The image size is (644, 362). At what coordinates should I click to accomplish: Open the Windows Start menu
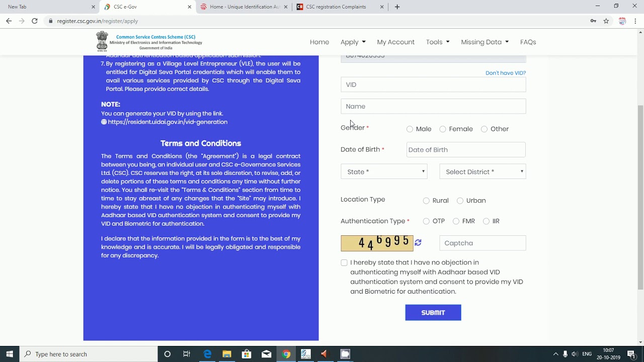pos(10,354)
